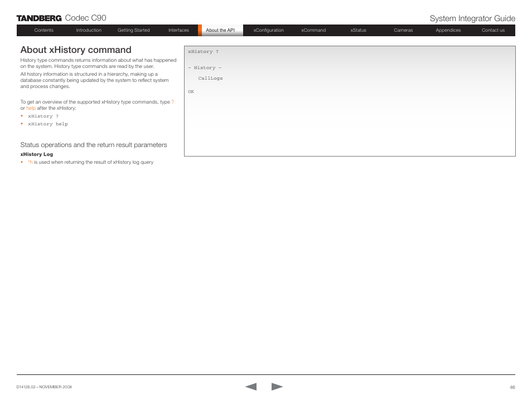Jump to the xStatus tab
Image resolution: width=532 pixels, height=400 pixels.
click(x=358, y=31)
